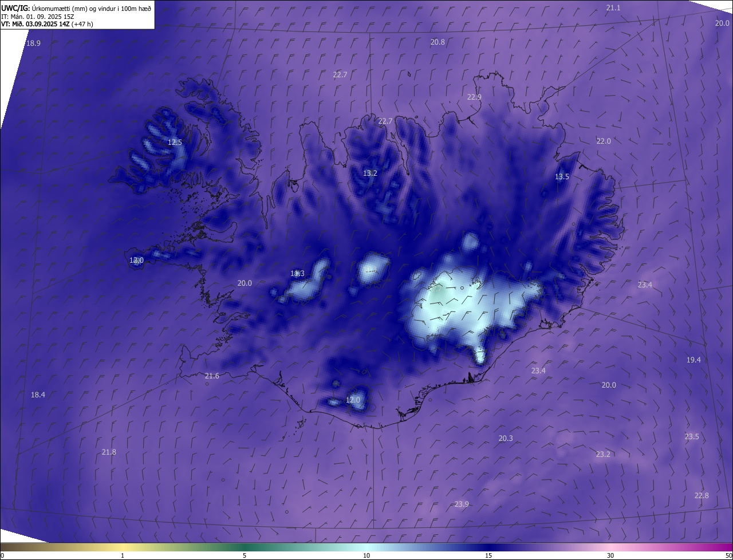Click the 20.3 value label
Viewport: 733px width, 560px height.
[506, 439]
